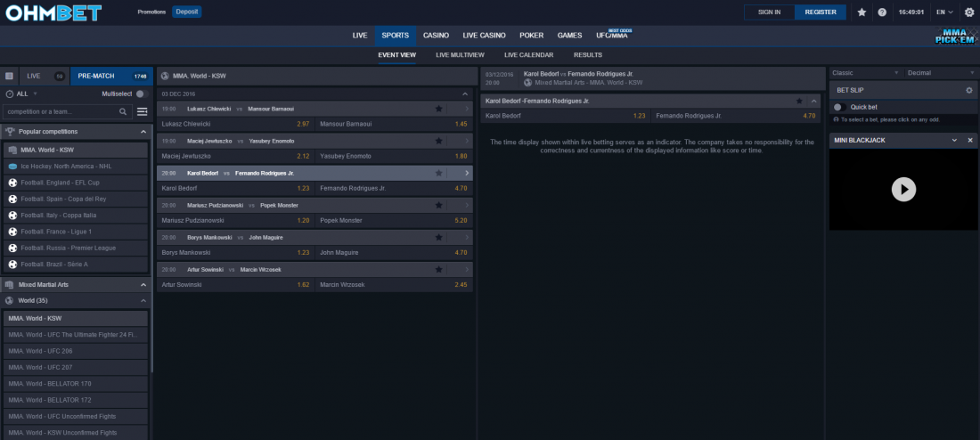The image size is (980, 440).
Task: Open the help question mark icon
Action: [x=882, y=12]
